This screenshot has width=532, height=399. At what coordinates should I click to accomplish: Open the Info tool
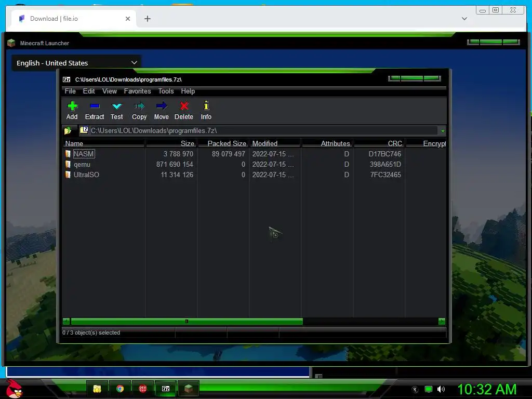tap(206, 110)
